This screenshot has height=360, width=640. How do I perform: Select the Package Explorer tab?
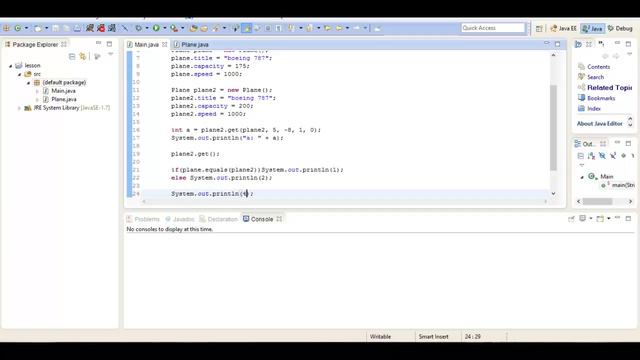tap(35, 44)
